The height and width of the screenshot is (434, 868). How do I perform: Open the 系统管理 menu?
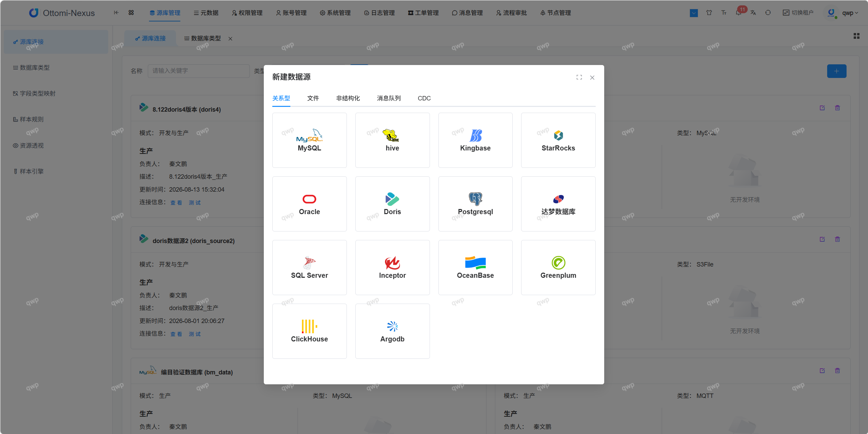click(335, 13)
